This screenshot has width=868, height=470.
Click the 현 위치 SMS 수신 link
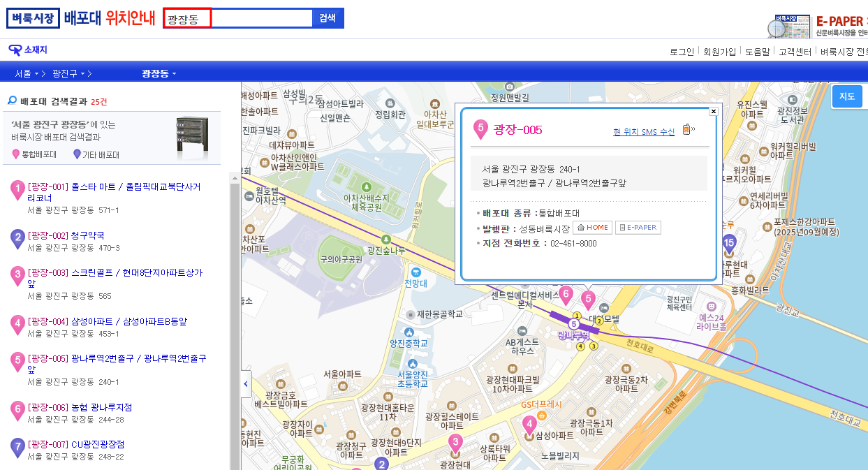click(644, 130)
